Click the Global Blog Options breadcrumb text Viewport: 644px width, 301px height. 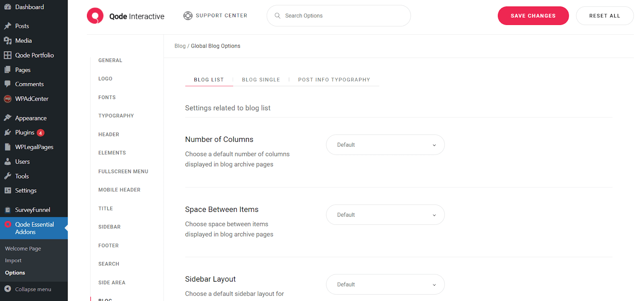click(x=216, y=46)
